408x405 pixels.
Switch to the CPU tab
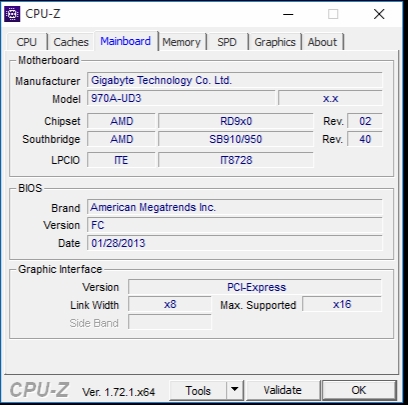pyautogui.click(x=27, y=42)
